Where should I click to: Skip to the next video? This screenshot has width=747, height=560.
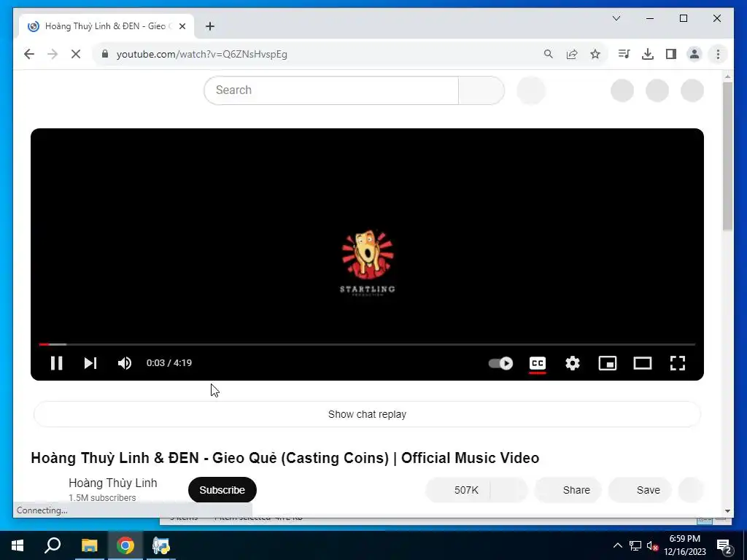[90, 363]
